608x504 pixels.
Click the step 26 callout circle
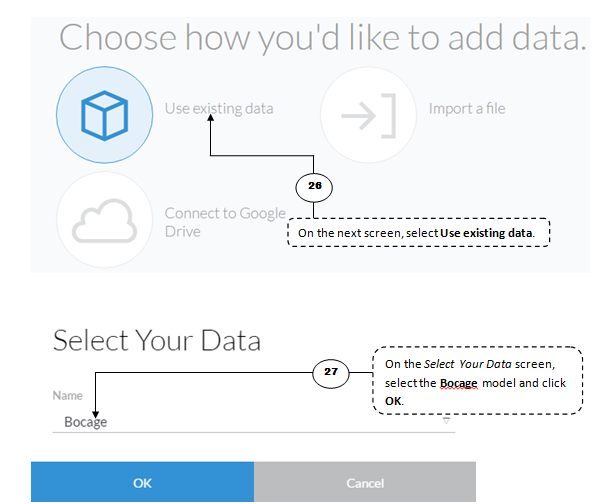pyautogui.click(x=314, y=187)
